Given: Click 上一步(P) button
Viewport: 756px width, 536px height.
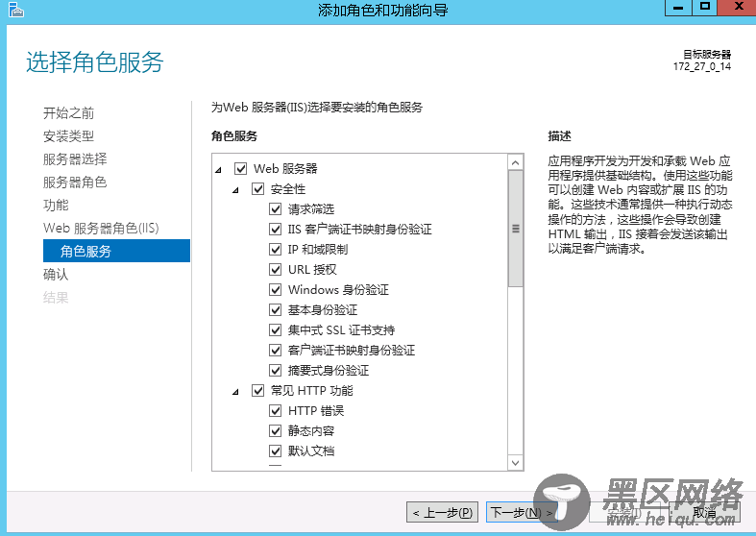Looking at the screenshot, I should pyautogui.click(x=443, y=512).
